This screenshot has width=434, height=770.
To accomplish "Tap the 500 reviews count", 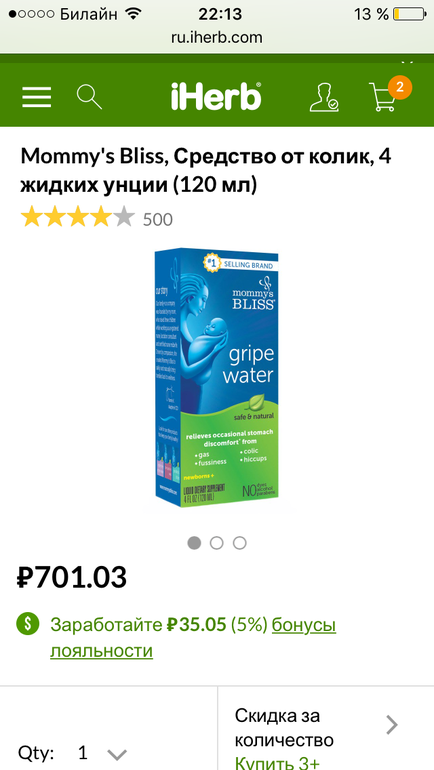I will pos(158,220).
